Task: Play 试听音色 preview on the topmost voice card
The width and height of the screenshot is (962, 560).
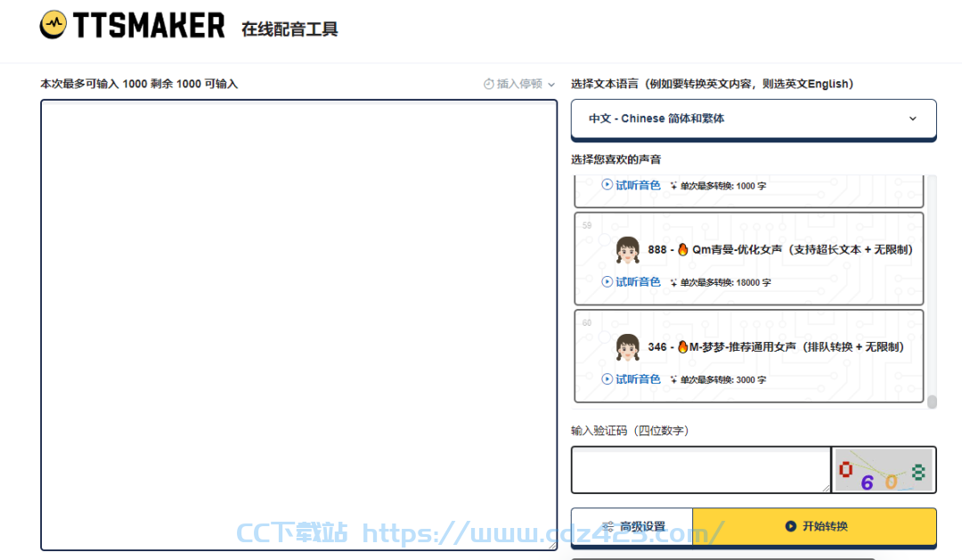Action: (631, 184)
